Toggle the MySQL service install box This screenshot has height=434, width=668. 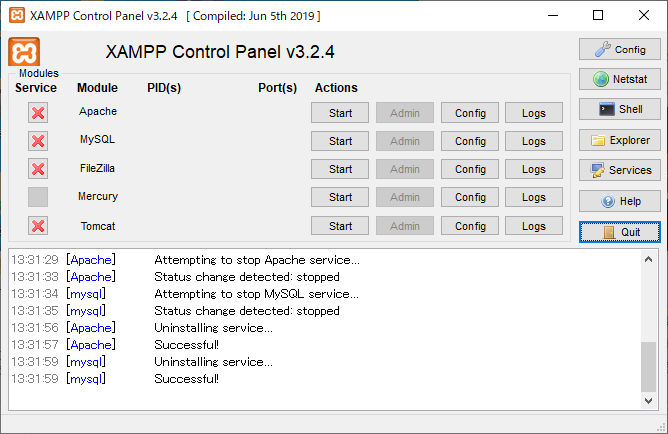click(x=38, y=141)
